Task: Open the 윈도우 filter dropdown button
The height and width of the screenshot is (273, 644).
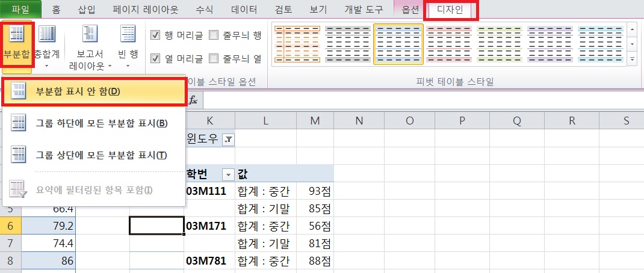Action: click(228, 140)
